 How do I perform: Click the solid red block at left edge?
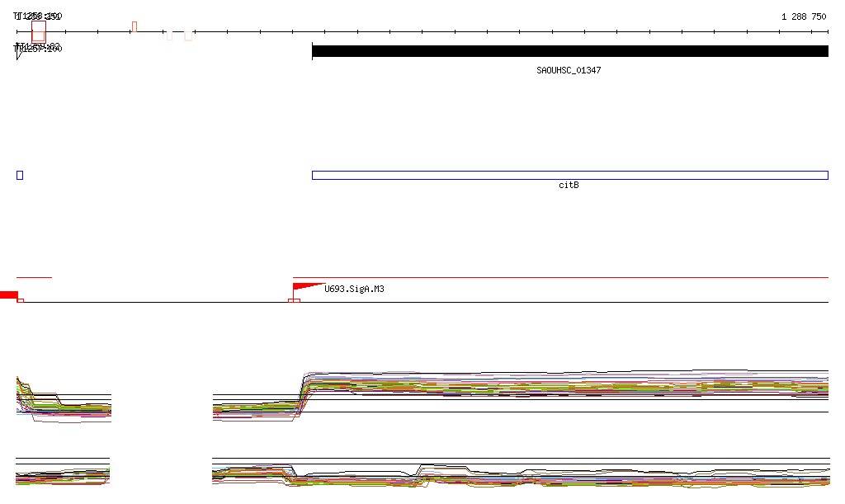8,295
